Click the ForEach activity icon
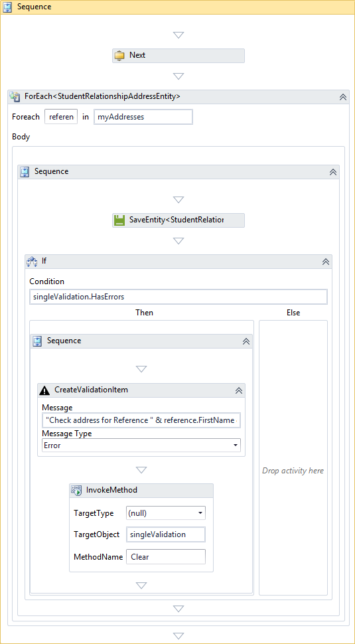 pos(15,97)
